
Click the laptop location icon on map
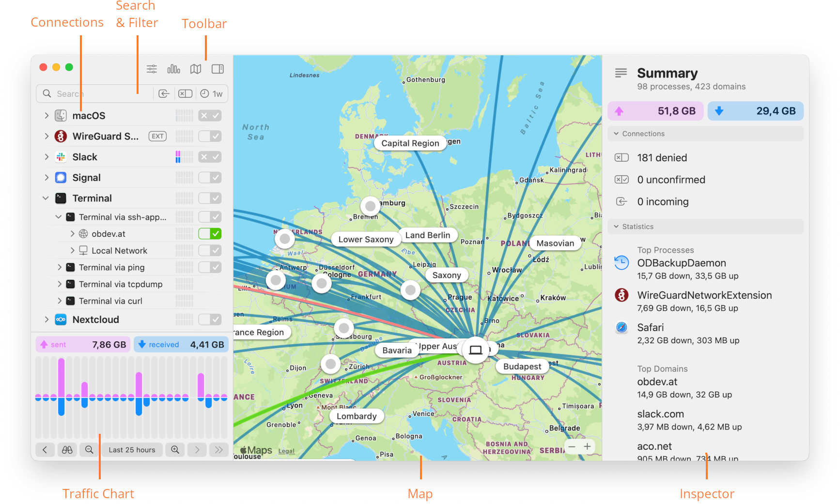coord(476,350)
